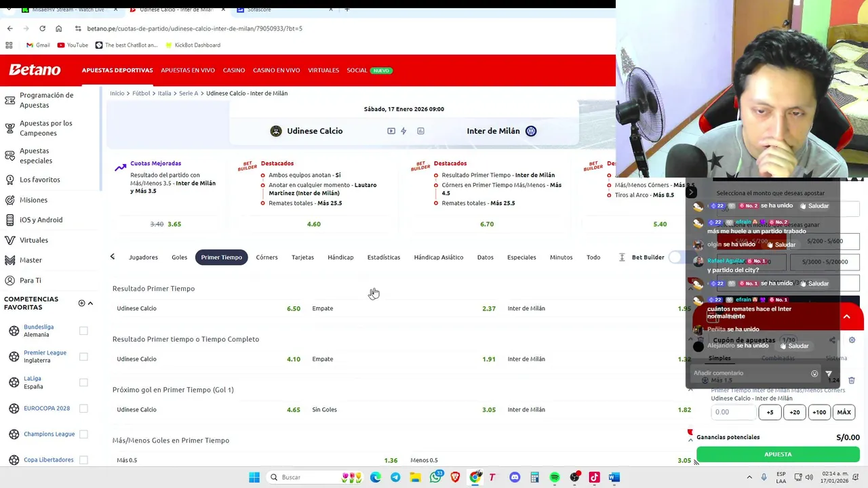This screenshot has height=488, width=868.
Task: Check the Copa Libertadores checkbox
Action: pyautogui.click(x=83, y=460)
